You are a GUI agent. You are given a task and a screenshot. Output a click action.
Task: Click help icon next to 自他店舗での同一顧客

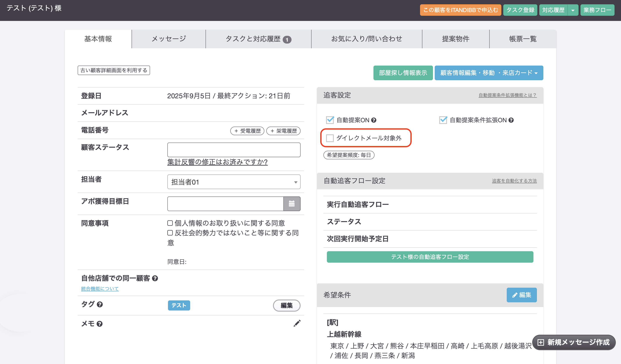pyautogui.click(x=155, y=278)
